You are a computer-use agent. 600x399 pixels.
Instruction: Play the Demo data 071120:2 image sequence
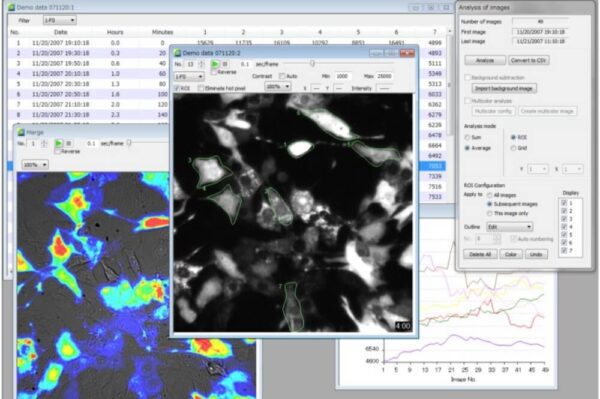[x=215, y=64]
